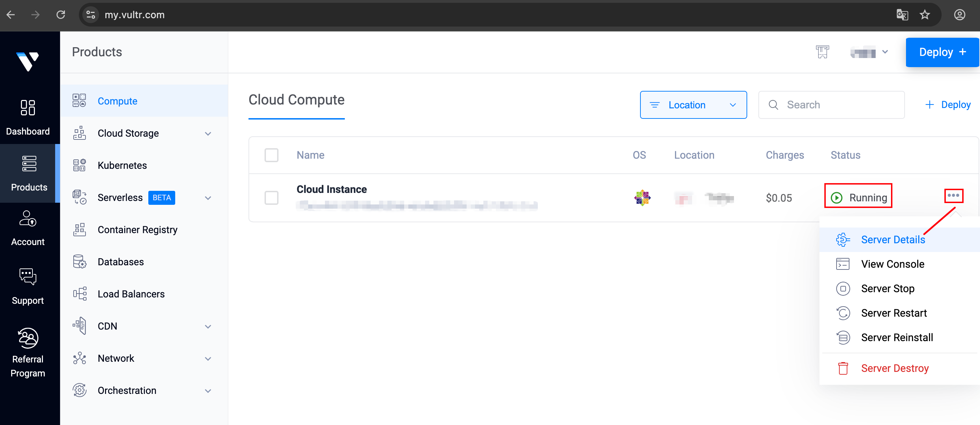
Task: Open the Kubernetes products link
Action: coord(122,165)
